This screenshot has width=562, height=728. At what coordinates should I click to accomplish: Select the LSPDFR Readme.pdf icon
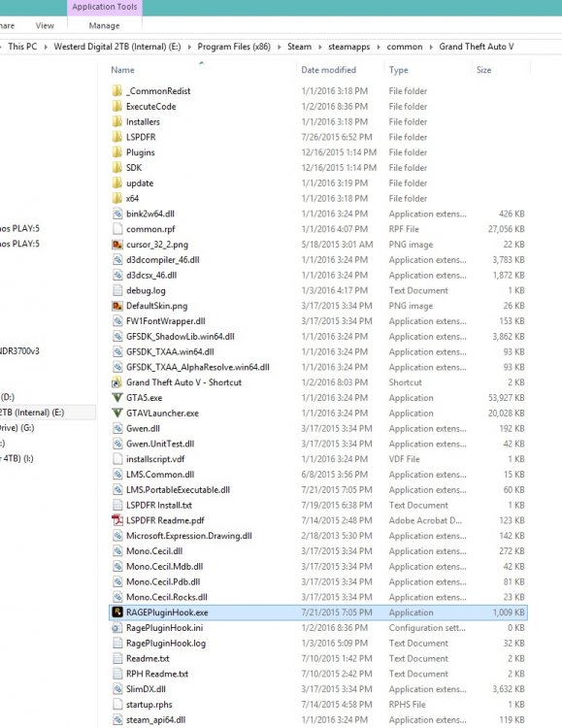point(117,519)
